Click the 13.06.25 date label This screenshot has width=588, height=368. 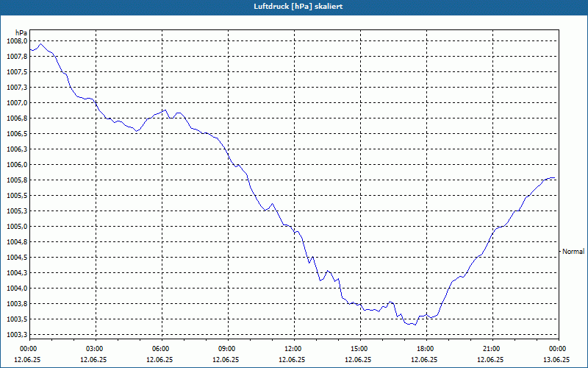[556, 359]
